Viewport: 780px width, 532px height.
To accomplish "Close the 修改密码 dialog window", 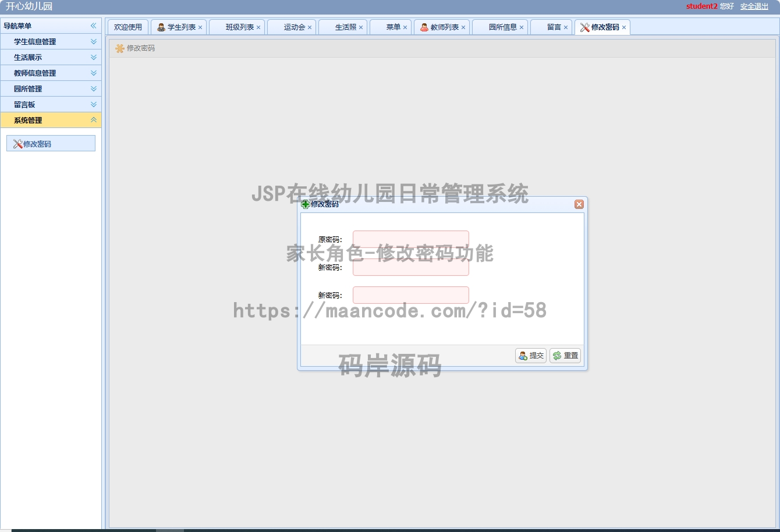I will (579, 204).
